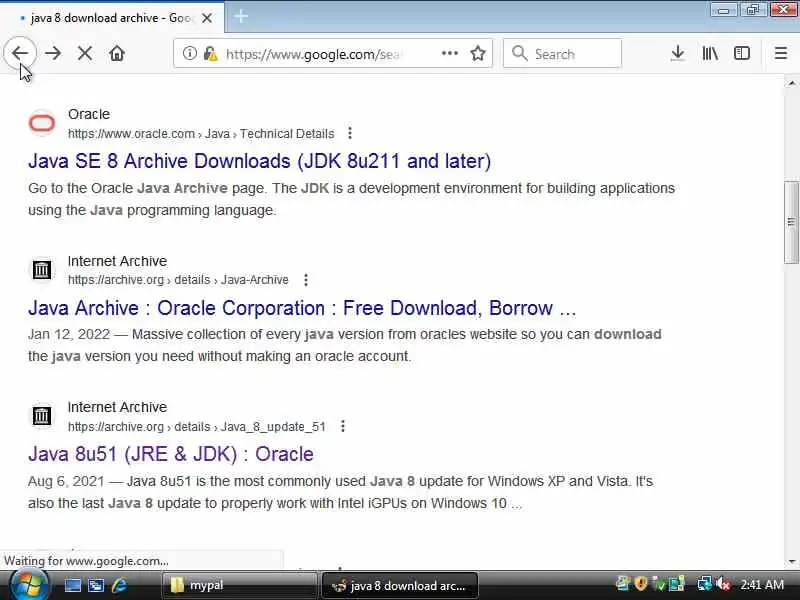The height and width of the screenshot is (600, 800).
Task: Click the Forward arrow button
Action: [53, 53]
